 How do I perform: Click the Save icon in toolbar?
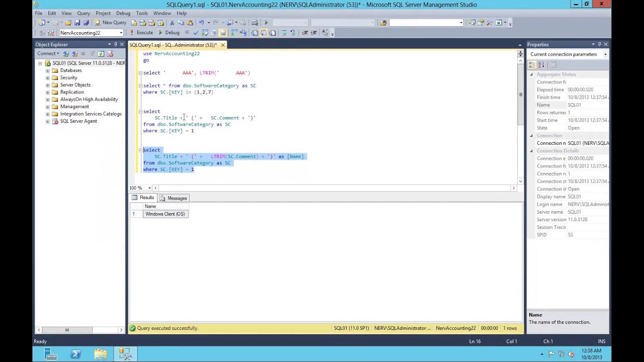77,23
